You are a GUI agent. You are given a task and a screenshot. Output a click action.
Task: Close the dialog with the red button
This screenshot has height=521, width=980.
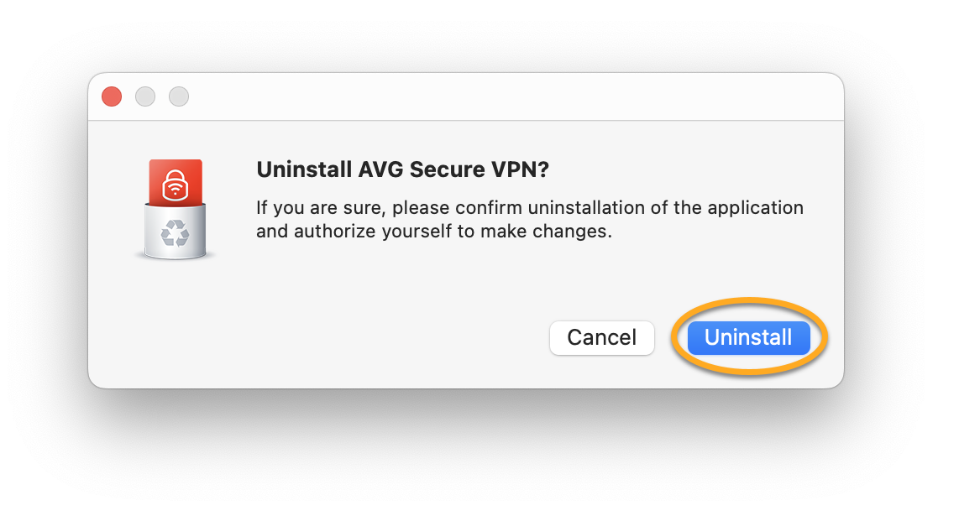click(112, 96)
